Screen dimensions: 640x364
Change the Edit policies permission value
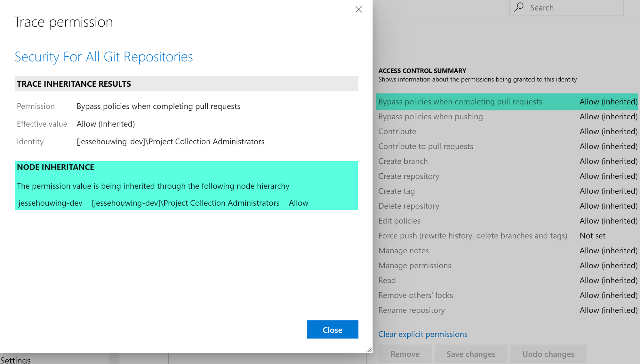(608, 221)
